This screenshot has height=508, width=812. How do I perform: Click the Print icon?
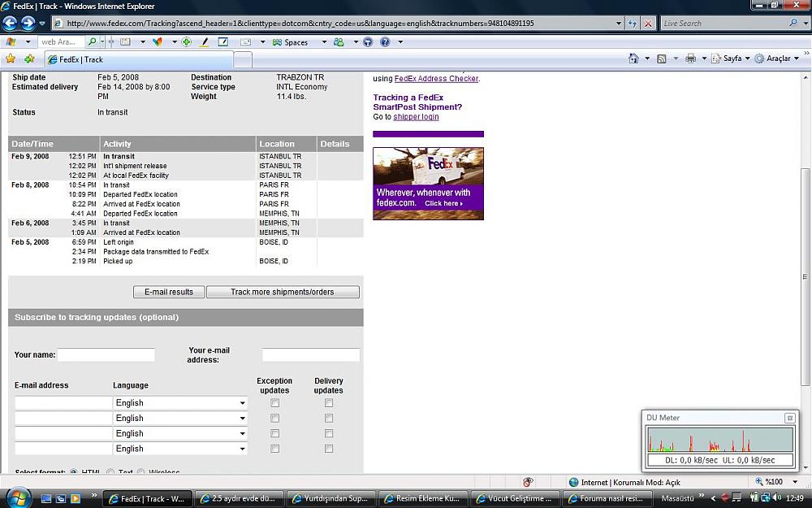tap(690, 59)
